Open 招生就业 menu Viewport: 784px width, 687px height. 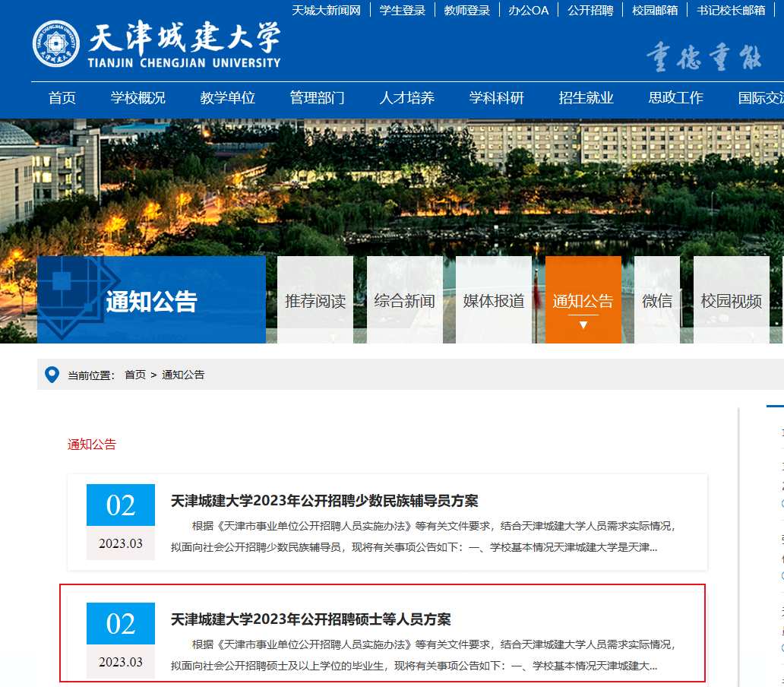point(586,97)
